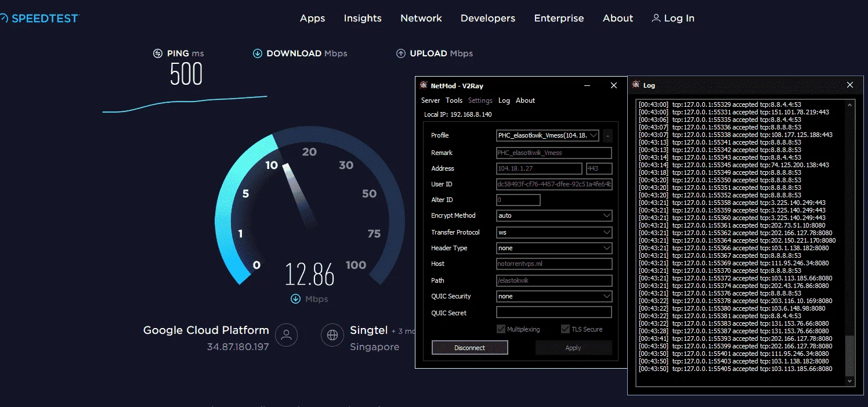Viewport: 868px width, 407px height.
Task: Click the port field showing 443
Action: coord(599,168)
